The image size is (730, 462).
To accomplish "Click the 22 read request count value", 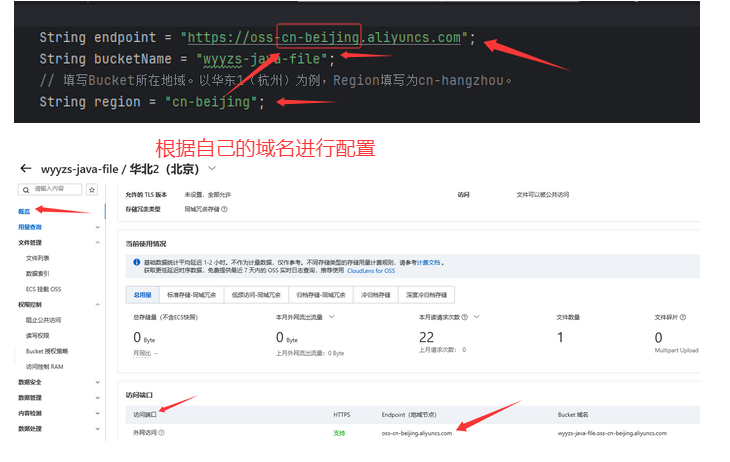I will pos(426,337).
